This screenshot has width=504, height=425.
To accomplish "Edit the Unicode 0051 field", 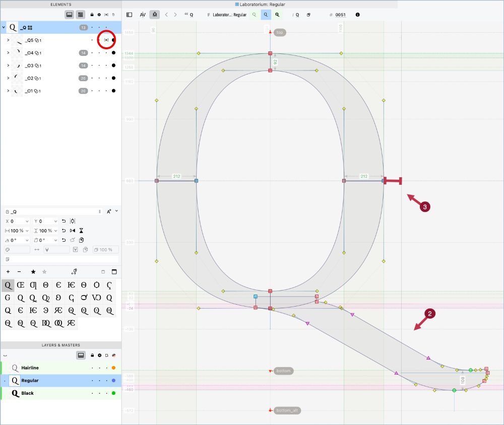I will pos(340,15).
